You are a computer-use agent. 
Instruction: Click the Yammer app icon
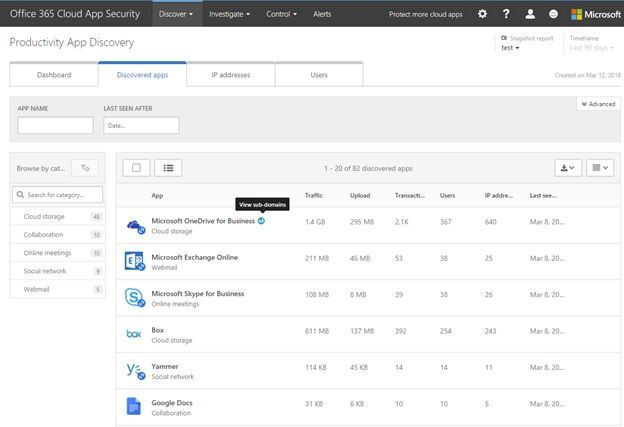tap(136, 371)
